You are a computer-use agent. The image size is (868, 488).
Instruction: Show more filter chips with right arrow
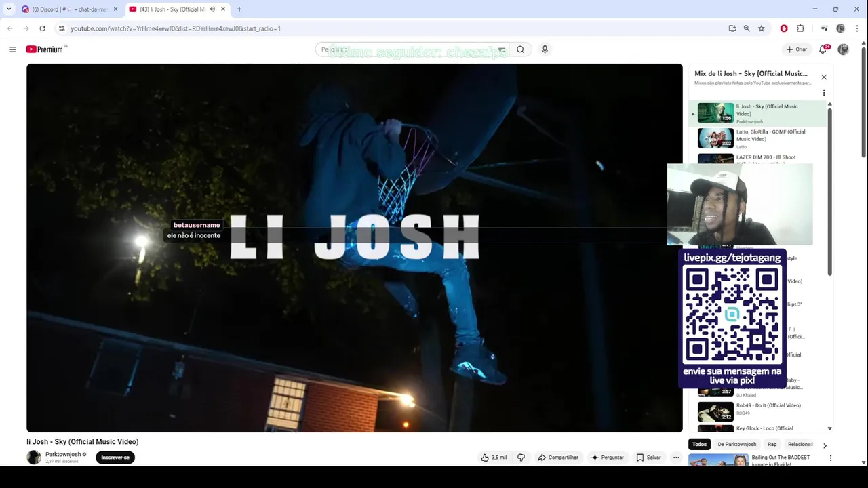(825, 445)
